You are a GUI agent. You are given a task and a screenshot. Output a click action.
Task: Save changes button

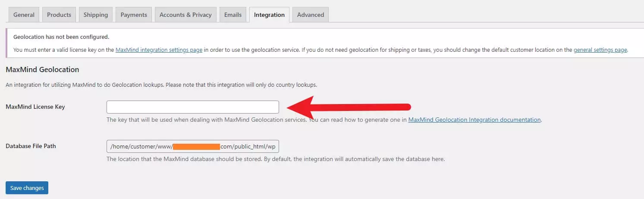click(x=27, y=188)
